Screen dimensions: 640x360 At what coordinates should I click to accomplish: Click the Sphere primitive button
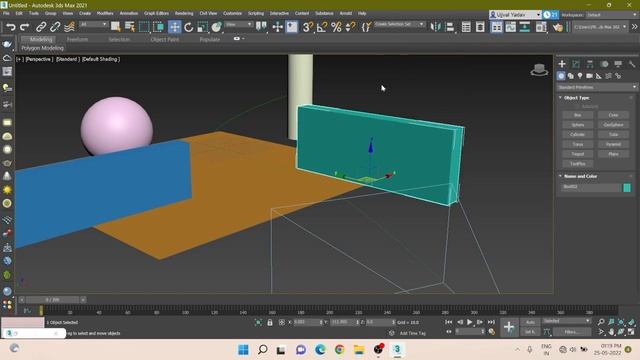point(577,125)
